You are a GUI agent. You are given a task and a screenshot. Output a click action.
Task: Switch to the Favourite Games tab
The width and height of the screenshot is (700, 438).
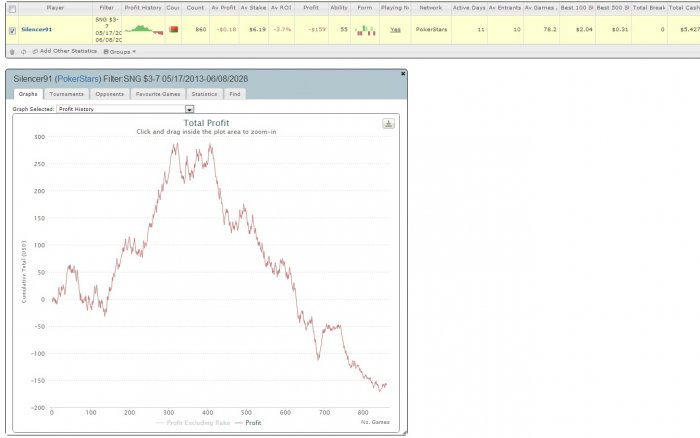click(x=158, y=94)
